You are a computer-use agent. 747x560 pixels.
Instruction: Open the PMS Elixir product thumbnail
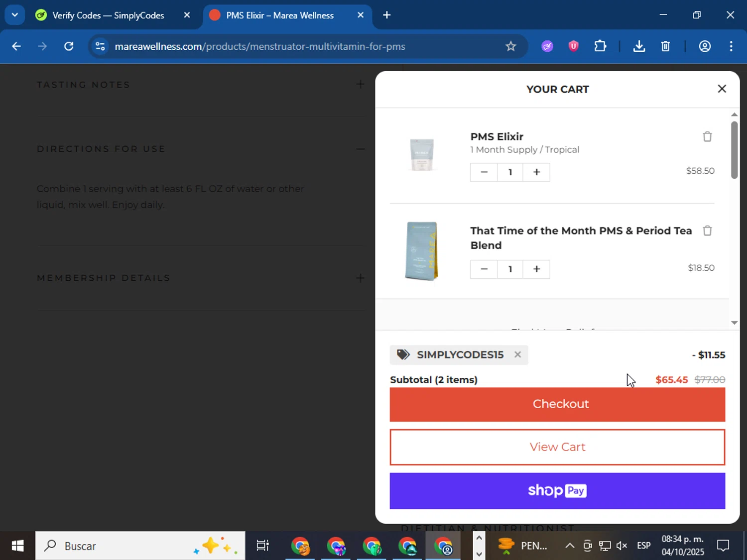click(422, 155)
